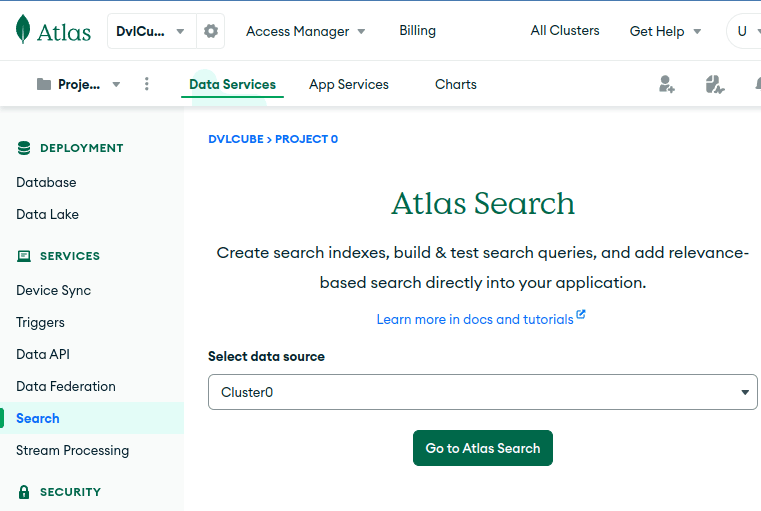This screenshot has height=511, width=761.
Task: Expand the Get Help menu
Action: pos(665,31)
